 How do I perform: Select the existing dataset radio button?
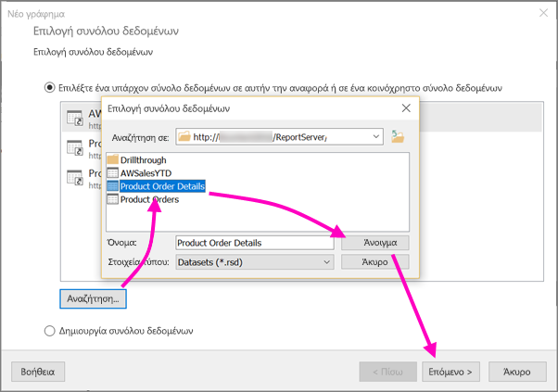[x=49, y=87]
